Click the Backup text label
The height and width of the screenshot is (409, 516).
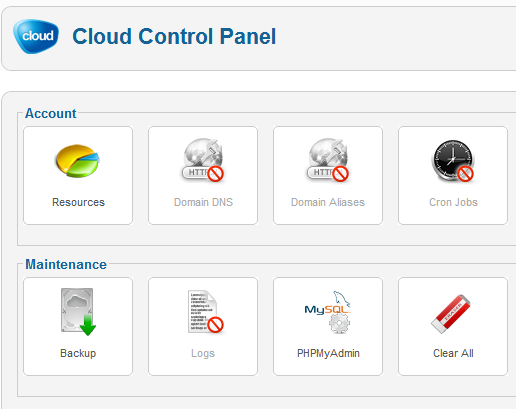click(x=78, y=353)
